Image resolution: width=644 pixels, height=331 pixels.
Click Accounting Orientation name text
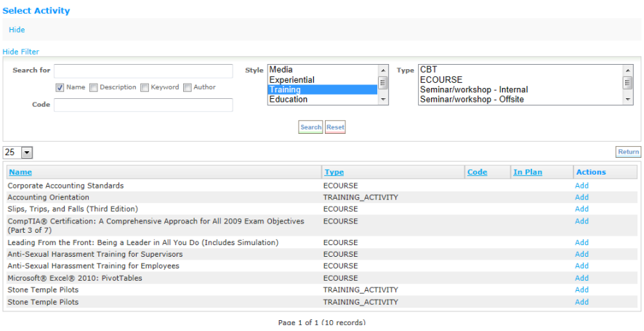[x=49, y=197]
